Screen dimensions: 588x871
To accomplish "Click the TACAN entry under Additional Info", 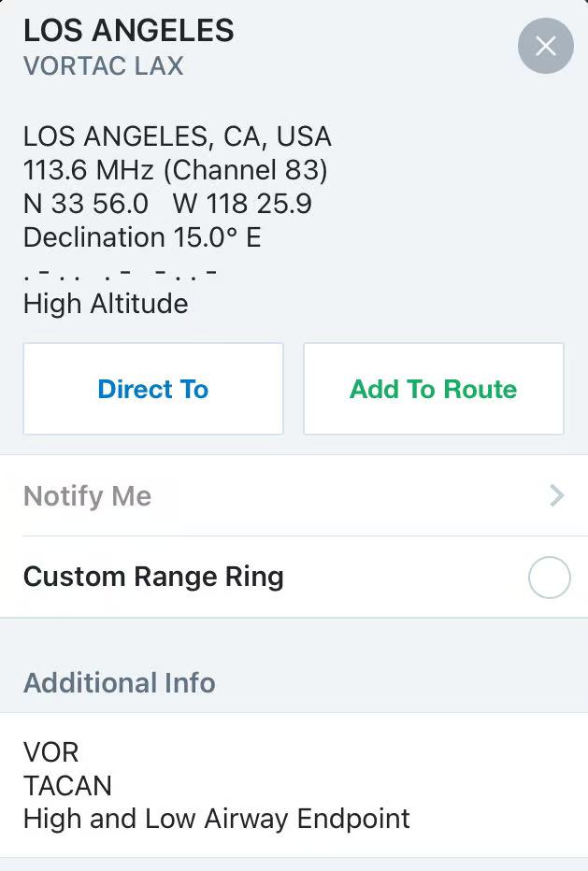I will click(x=67, y=785).
